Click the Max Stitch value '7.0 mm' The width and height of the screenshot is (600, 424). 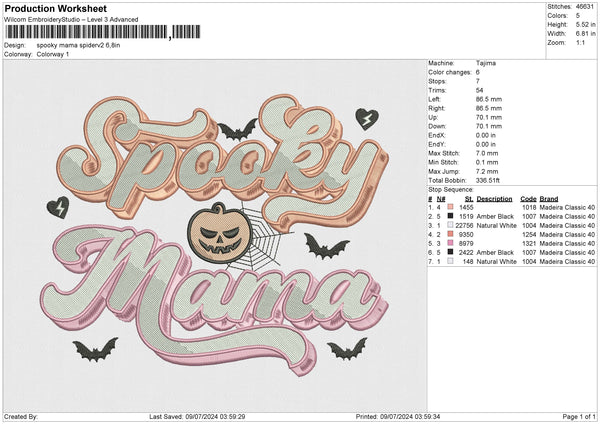[487, 153]
